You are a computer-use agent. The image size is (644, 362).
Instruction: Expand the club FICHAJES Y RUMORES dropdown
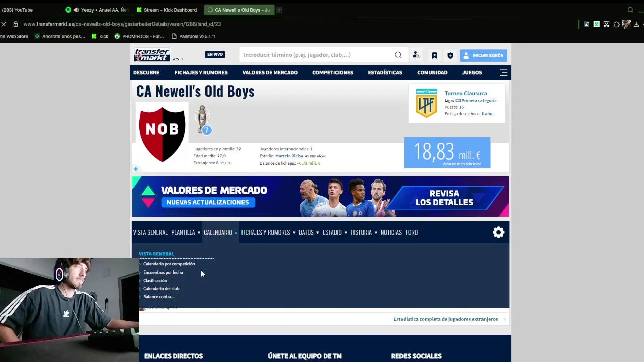tap(268, 232)
